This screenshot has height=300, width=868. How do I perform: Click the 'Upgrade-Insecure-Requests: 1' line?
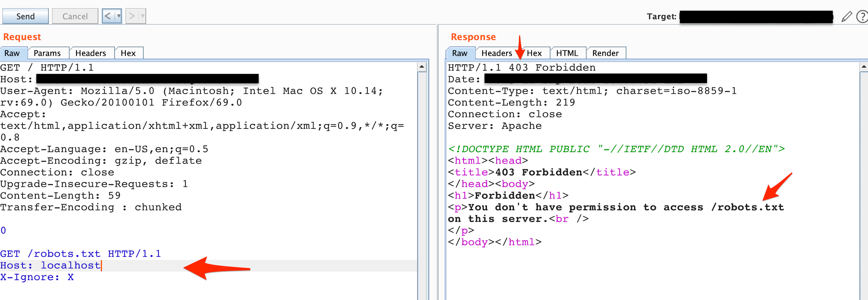94,184
